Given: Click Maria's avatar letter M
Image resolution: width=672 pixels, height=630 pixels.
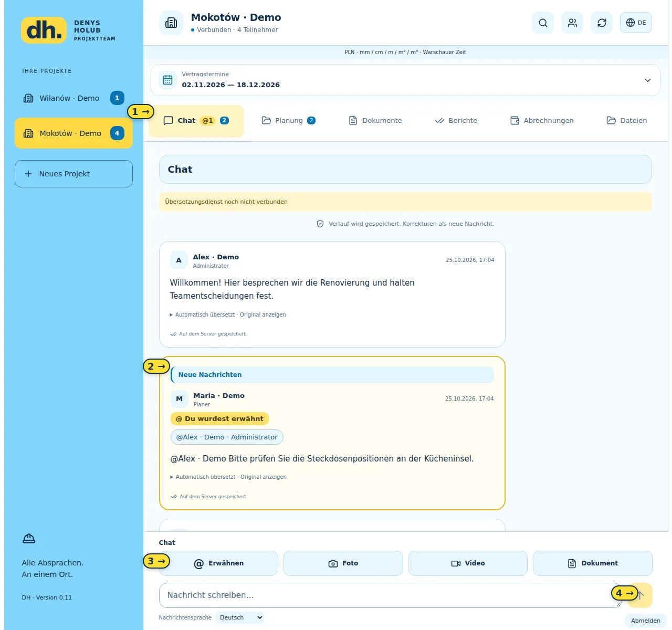Looking at the screenshot, I should point(179,399).
